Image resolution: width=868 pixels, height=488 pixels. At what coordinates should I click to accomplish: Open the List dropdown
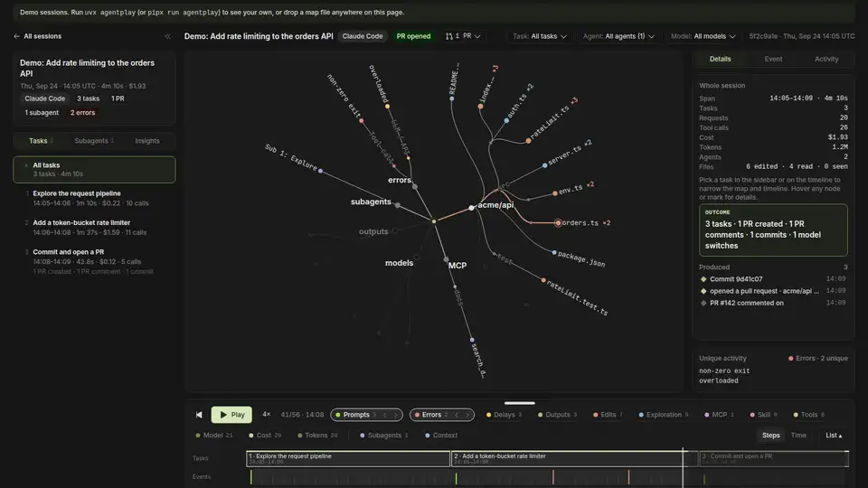click(x=834, y=436)
